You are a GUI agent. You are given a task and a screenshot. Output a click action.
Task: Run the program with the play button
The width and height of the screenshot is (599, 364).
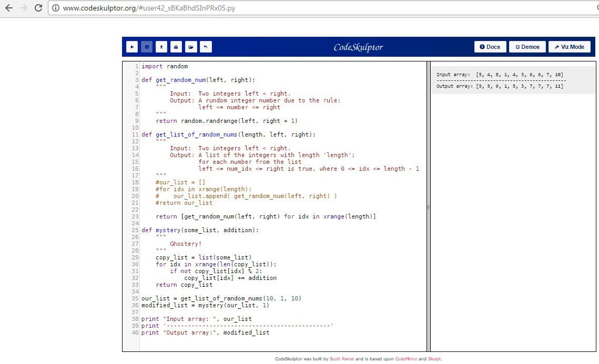point(132,47)
